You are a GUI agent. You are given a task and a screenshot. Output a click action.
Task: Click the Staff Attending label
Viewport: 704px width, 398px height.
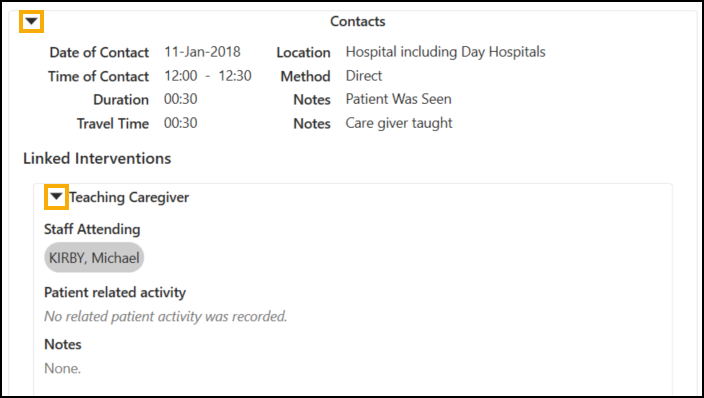pos(92,229)
